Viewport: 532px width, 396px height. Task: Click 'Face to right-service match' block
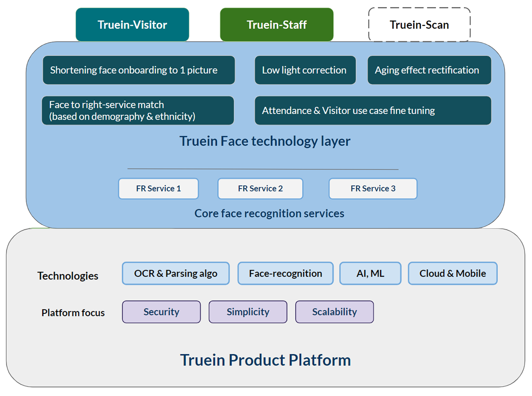(x=138, y=111)
